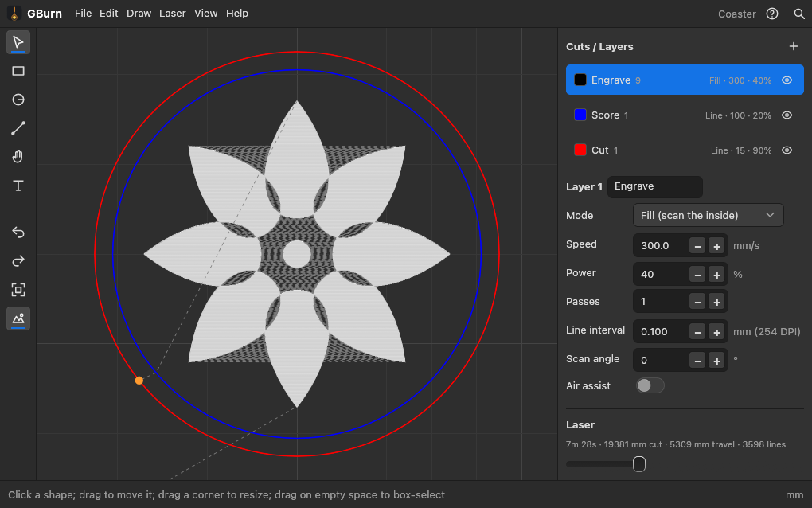Screen dimensions: 812x508
Task: Toggle the preview image icon
Action: pyautogui.click(x=18, y=318)
